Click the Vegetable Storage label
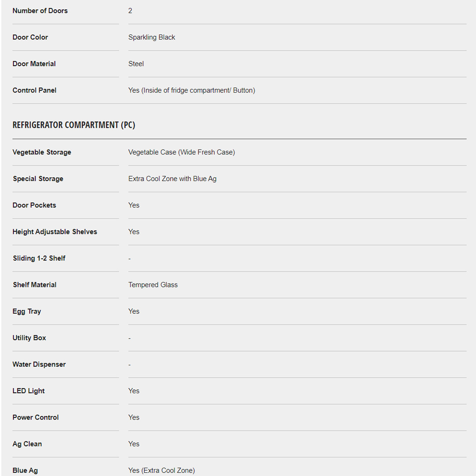Image resolution: width=476 pixels, height=476 pixels. 42,152
